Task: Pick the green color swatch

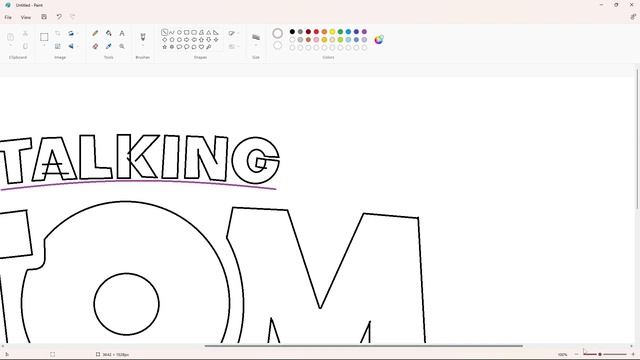Action: (340, 31)
